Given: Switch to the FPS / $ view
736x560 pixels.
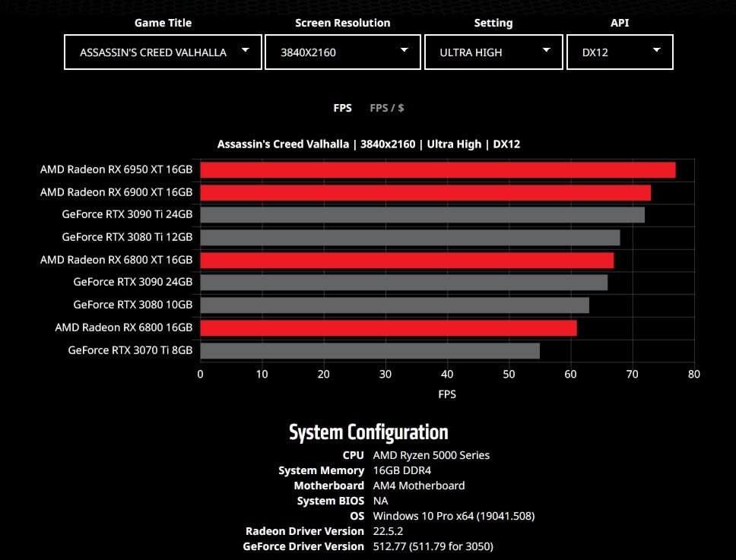Looking at the screenshot, I should tap(386, 107).
